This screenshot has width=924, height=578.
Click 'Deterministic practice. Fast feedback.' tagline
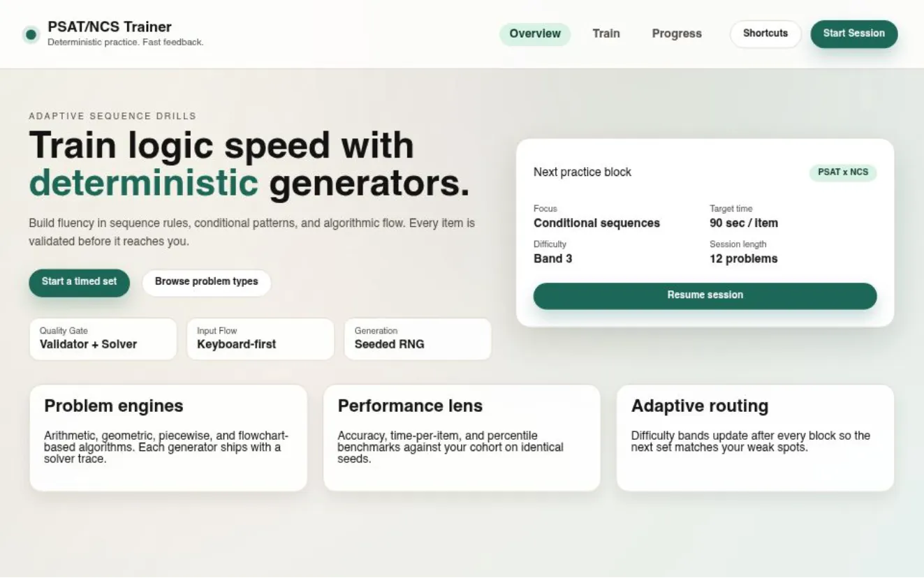126,43
